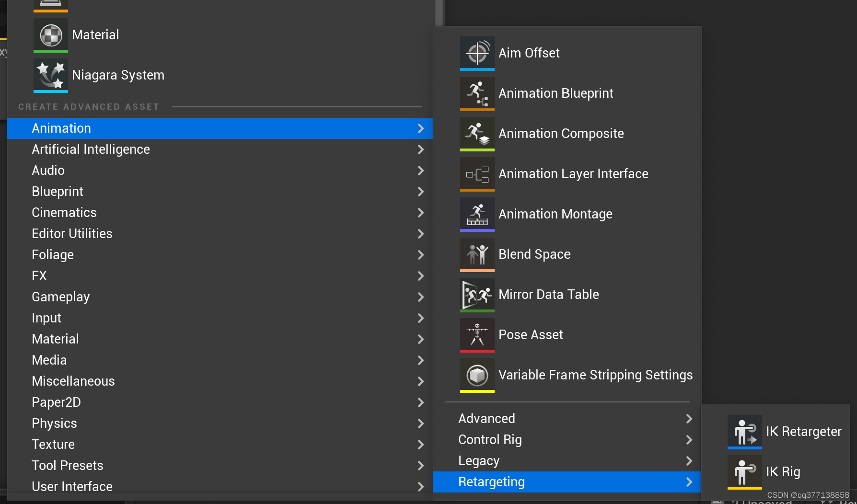Choose Mirror Data Table
Screen dimensions: 857x504
click(567, 295)
